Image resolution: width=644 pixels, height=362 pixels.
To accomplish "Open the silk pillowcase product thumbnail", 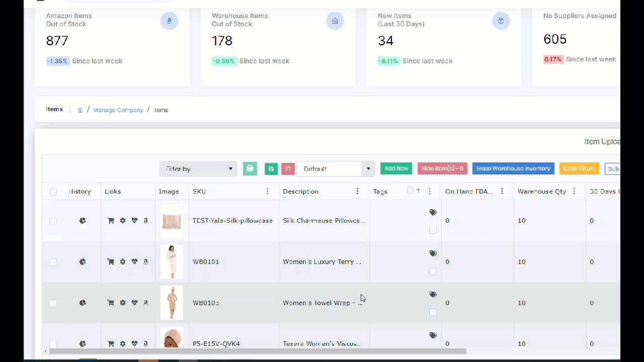I will (172, 221).
